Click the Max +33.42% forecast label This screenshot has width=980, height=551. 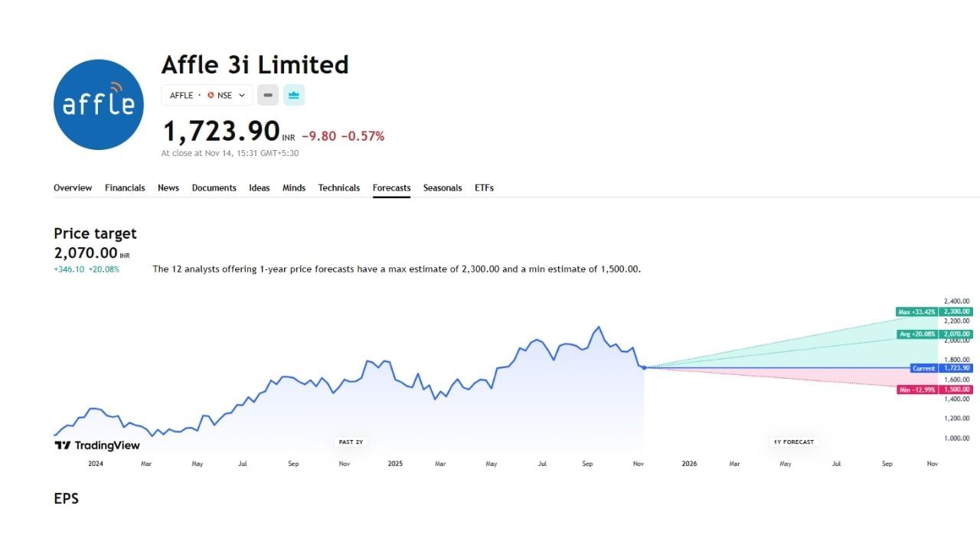(917, 311)
